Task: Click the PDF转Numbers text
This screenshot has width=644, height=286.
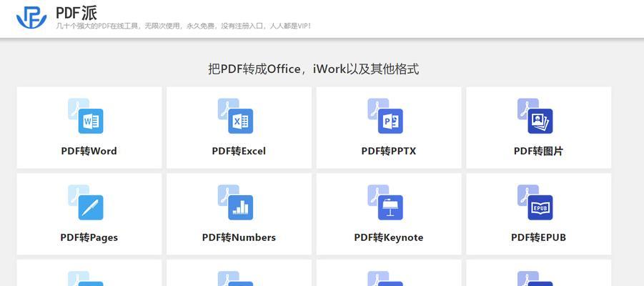Action: coord(239,237)
